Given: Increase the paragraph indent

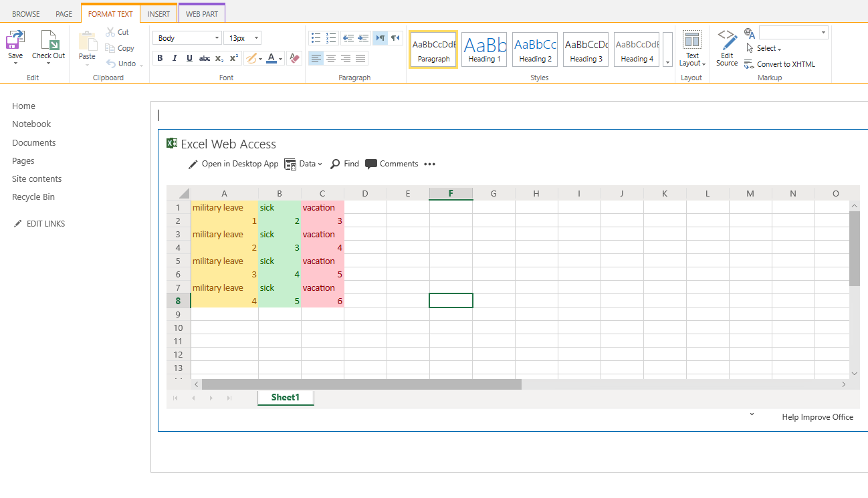Looking at the screenshot, I should pyautogui.click(x=363, y=38).
